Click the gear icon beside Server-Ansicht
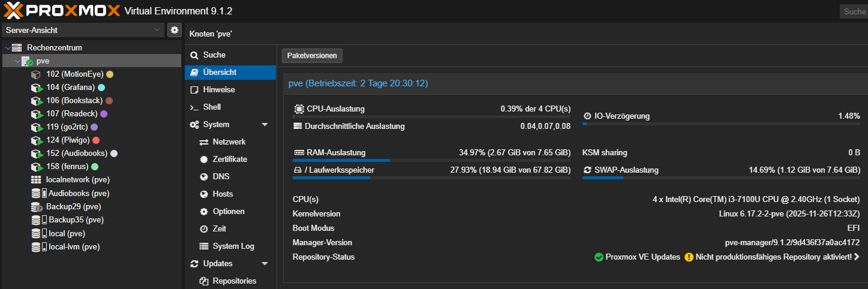 [175, 30]
